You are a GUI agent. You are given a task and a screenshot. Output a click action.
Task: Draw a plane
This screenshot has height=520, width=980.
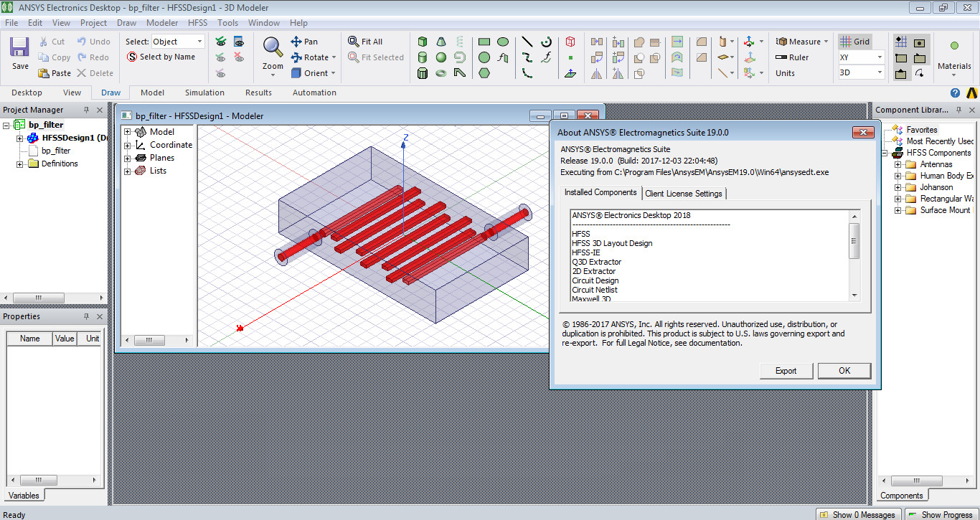pos(570,73)
